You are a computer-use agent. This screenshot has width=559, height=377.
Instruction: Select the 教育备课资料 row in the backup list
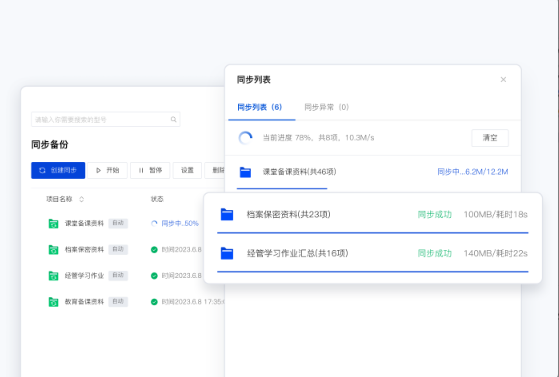[x=128, y=302]
